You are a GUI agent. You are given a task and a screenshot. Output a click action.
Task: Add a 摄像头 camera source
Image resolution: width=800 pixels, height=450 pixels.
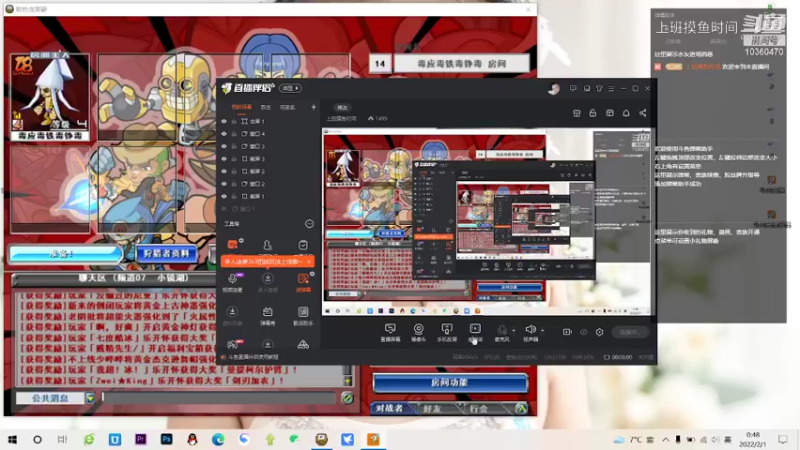[x=418, y=332]
